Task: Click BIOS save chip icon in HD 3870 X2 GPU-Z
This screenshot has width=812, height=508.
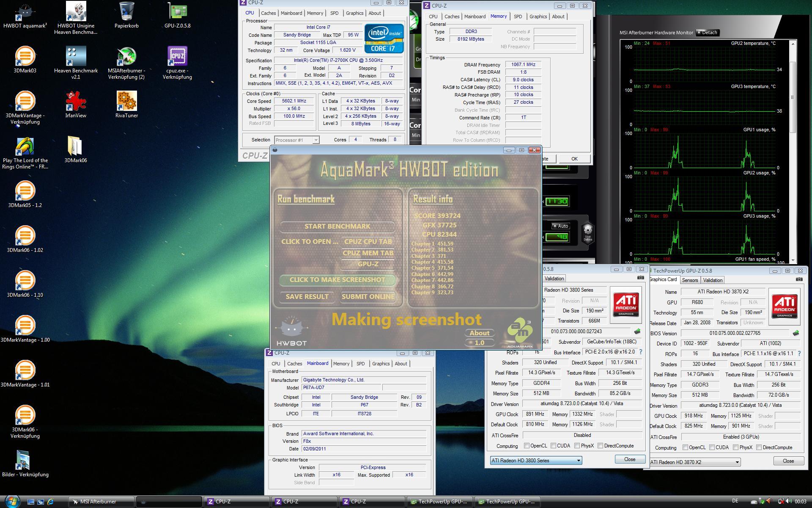Action: 796,333
